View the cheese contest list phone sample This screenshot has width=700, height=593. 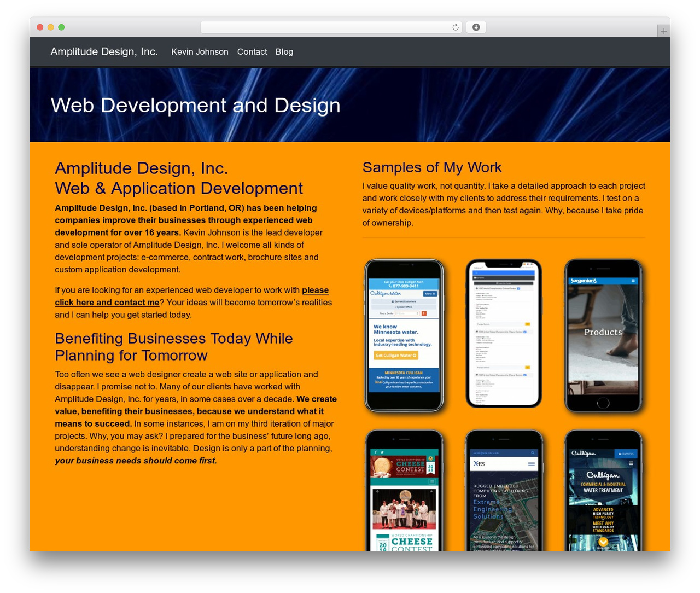(504, 333)
